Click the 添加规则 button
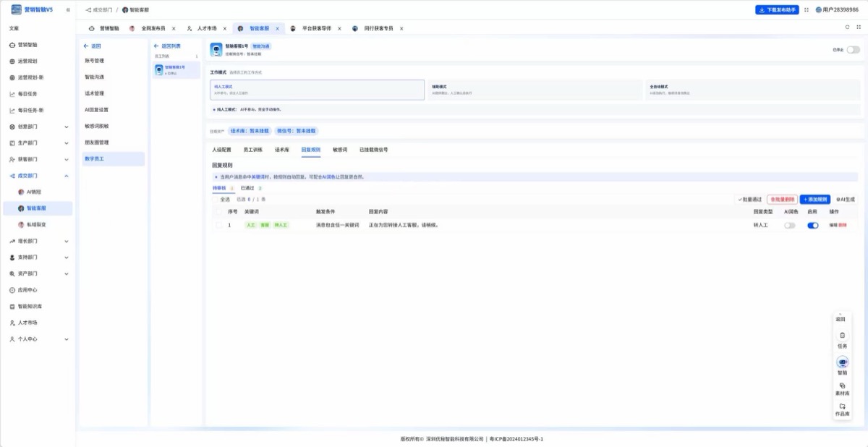This screenshot has width=868, height=447. [x=815, y=199]
